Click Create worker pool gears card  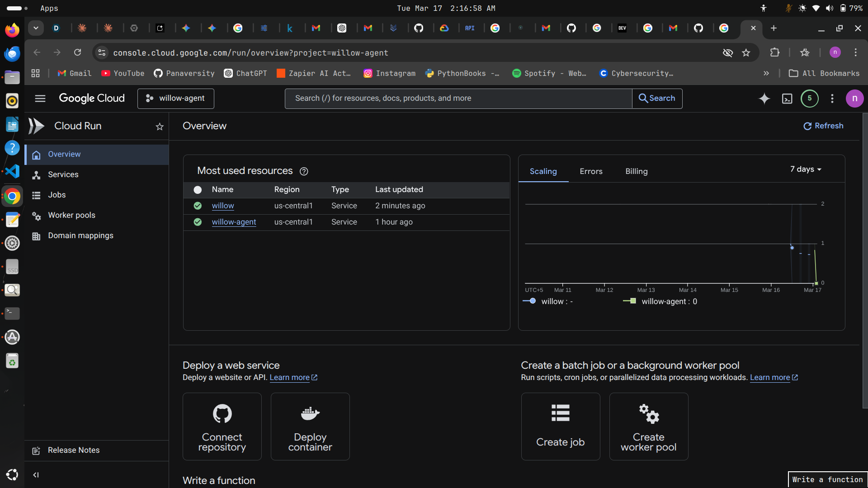(648, 426)
